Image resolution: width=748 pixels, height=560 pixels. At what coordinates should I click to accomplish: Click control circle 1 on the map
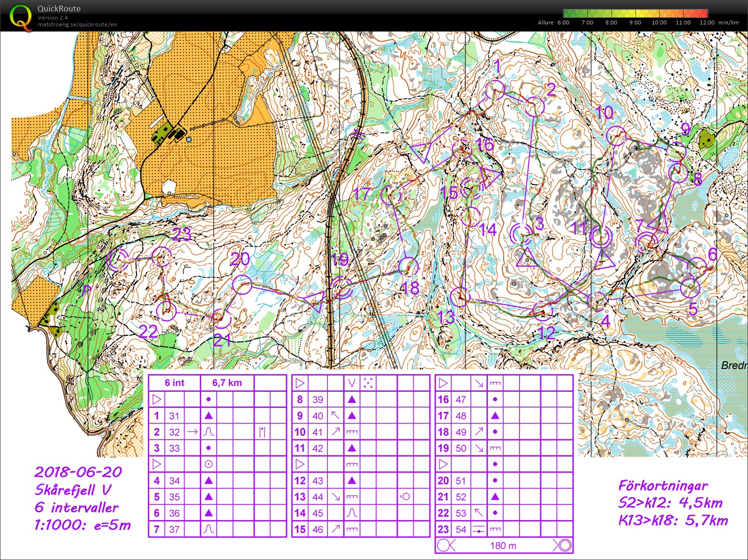tap(495, 90)
